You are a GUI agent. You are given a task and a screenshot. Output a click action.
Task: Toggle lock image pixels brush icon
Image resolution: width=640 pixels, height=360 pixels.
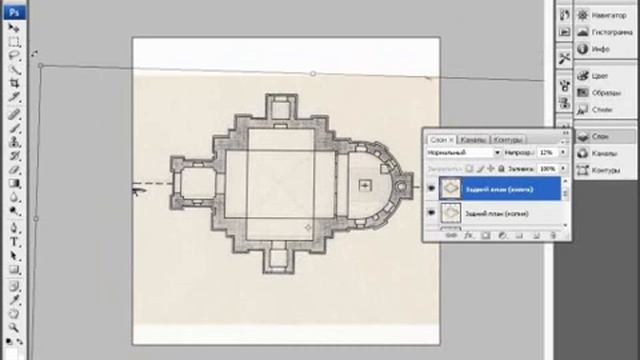pos(480,169)
